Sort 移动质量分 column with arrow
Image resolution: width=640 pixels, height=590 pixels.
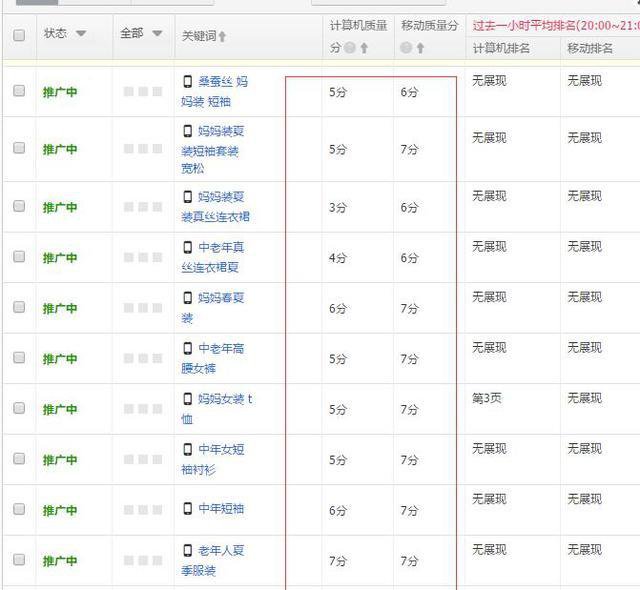coord(420,48)
